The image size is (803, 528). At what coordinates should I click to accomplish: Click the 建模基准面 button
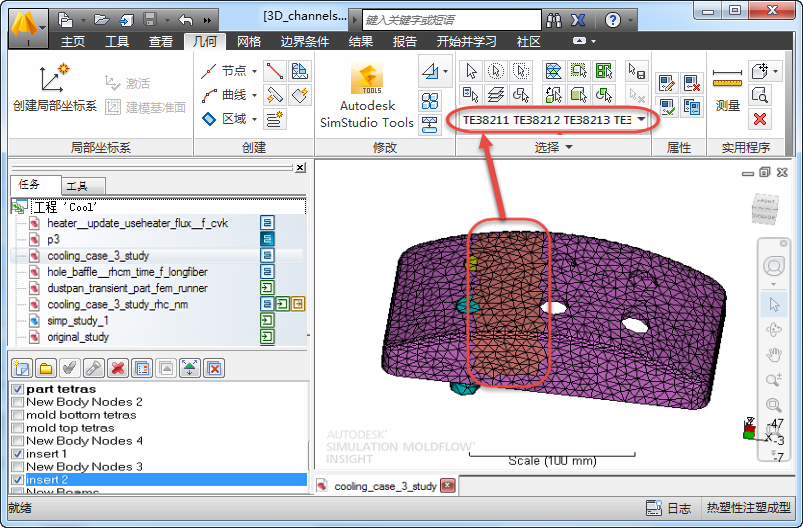click(145, 107)
